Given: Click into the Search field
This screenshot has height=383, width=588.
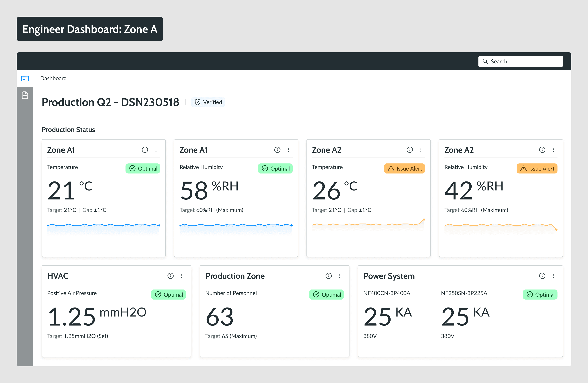Looking at the screenshot, I should pyautogui.click(x=520, y=61).
